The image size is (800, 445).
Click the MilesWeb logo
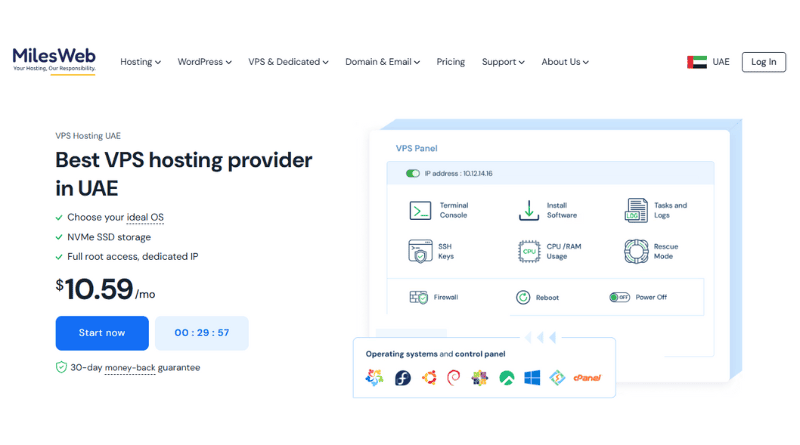[x=54, y=61]
